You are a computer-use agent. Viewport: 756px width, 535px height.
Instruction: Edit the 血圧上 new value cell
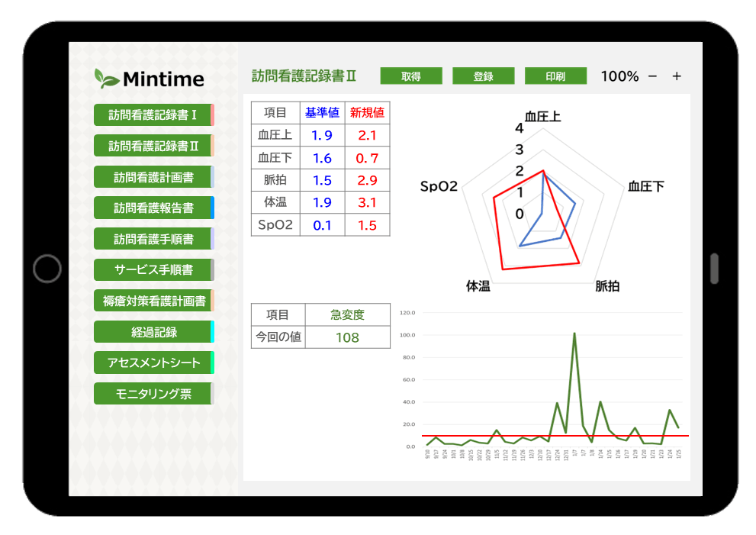pos(367,135)
